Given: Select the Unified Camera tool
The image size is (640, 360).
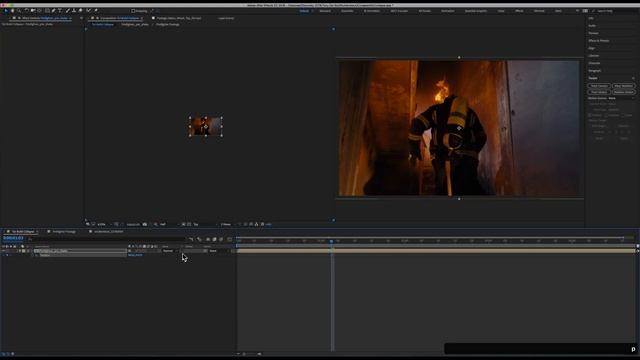Looking at the screenshot, I should point(33,11).
